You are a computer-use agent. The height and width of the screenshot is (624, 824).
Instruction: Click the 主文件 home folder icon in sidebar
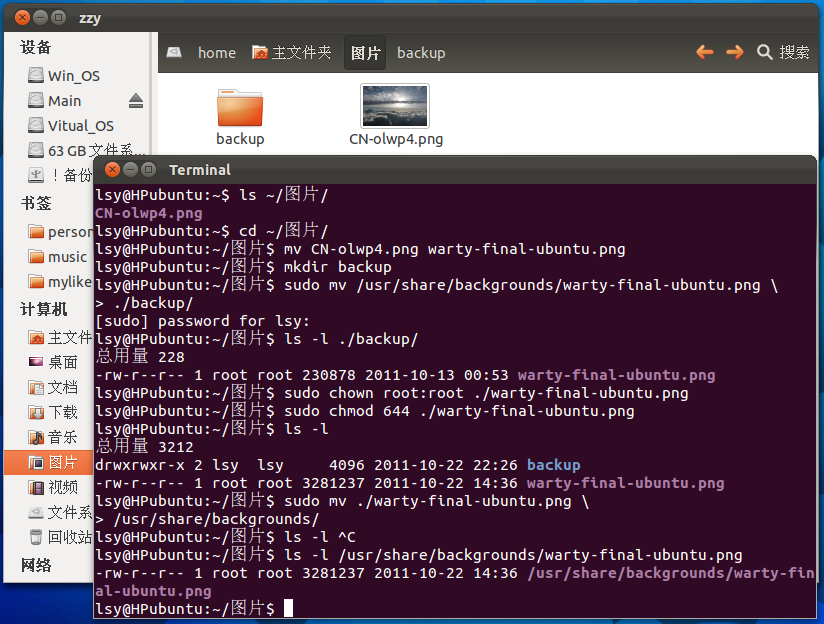(36, 337)
